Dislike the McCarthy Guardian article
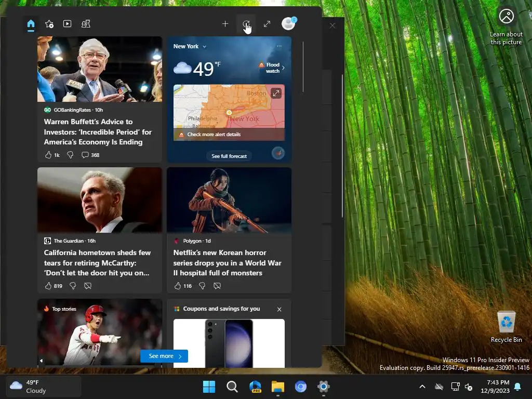 pos(73,286)
